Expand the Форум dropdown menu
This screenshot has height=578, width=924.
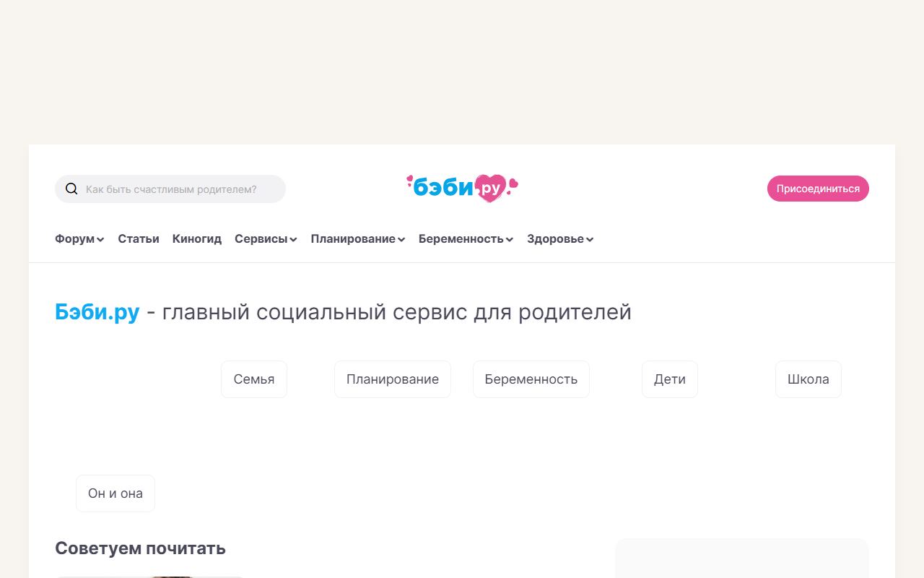pyautogui.click(x=79, y=239)
